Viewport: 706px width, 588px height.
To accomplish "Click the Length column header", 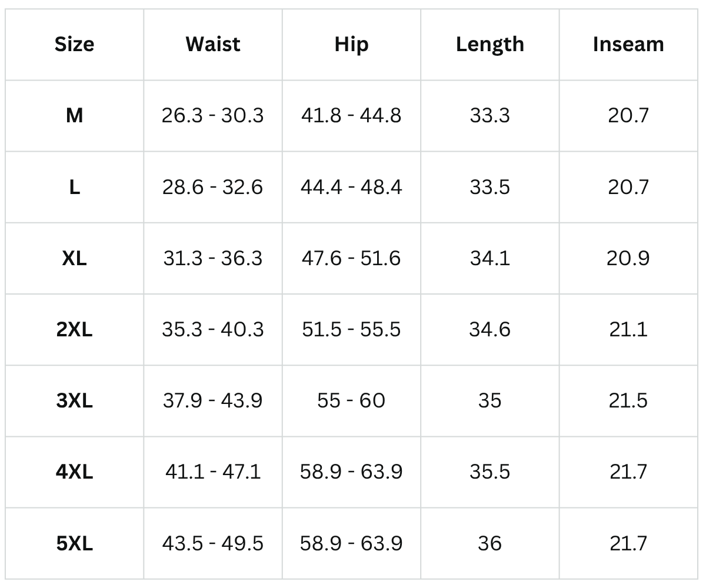I will [489, 44].
